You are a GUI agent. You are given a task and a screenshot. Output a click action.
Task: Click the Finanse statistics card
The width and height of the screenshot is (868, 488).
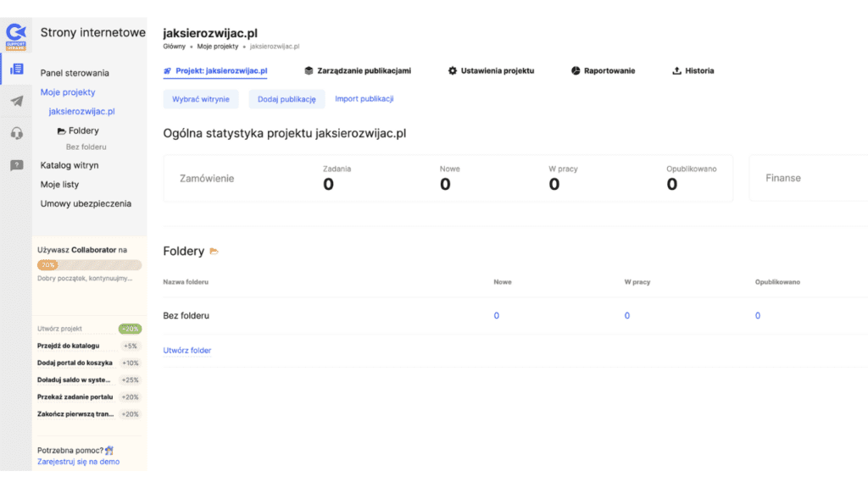(x=808, y=178)
